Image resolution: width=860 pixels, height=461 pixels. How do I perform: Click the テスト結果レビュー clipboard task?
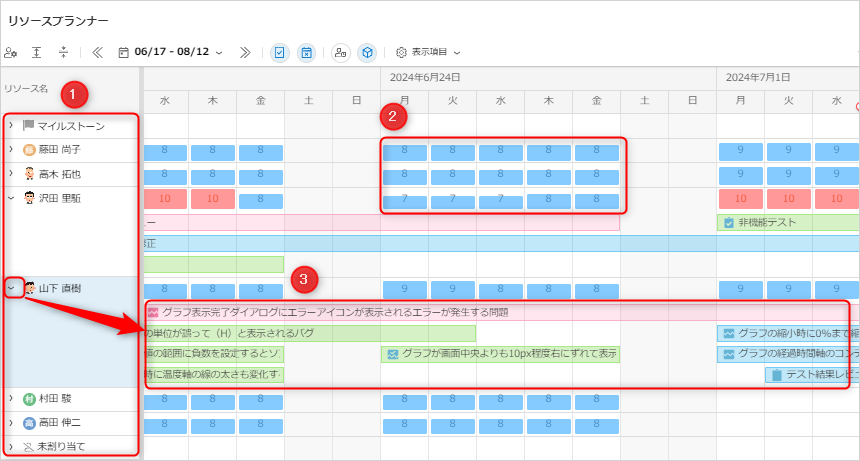(x=811, y=375)
